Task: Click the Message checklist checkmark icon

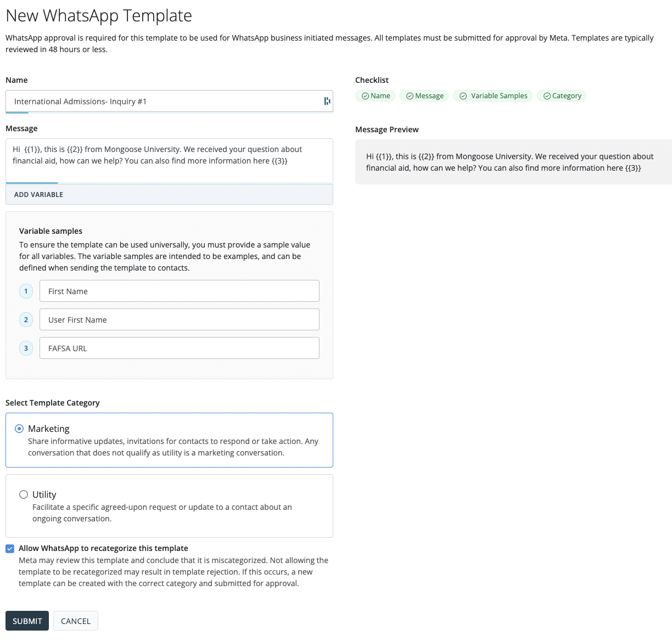Action: click(410, 96)
